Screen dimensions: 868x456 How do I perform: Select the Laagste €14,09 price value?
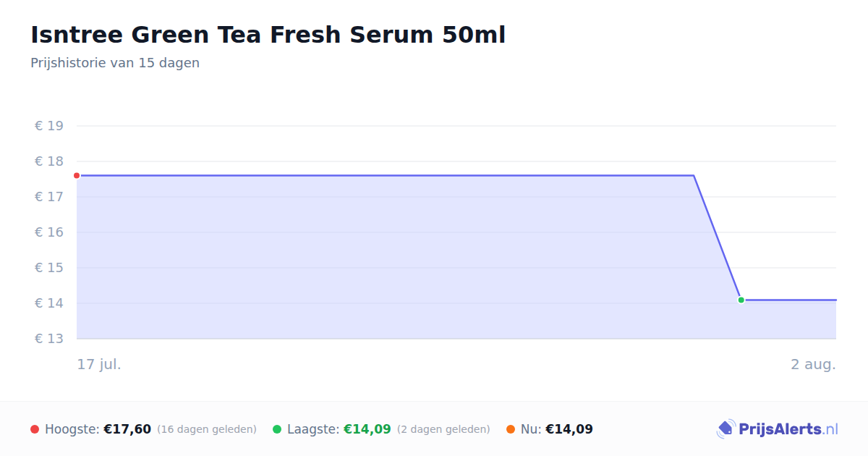coord(367,429)
